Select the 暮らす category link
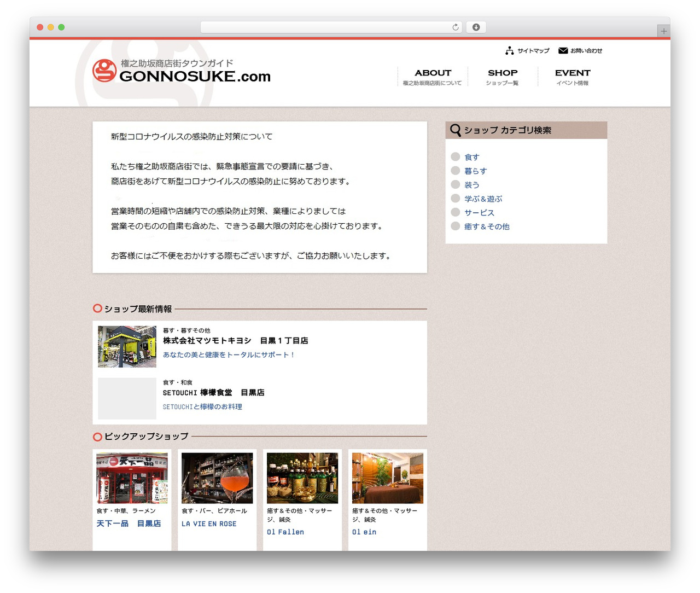Image resolution: width=700 pixels, height=593 pixels. pos(475,171)
